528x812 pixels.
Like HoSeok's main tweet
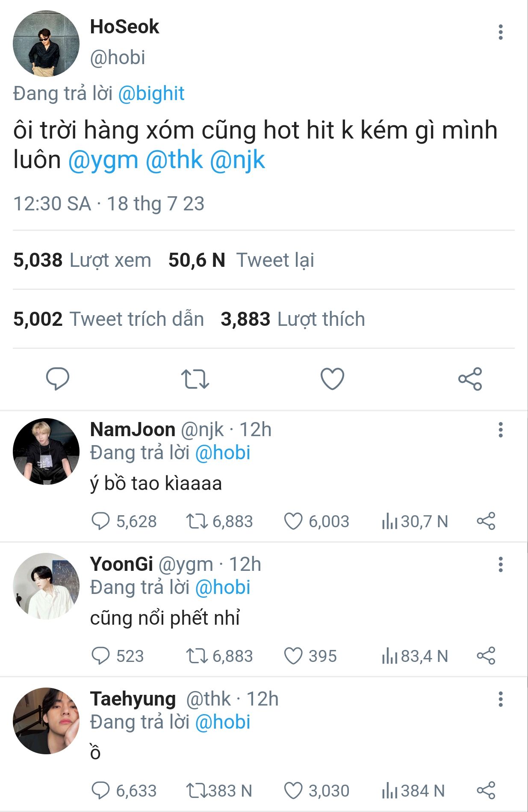tap(332, 379)
